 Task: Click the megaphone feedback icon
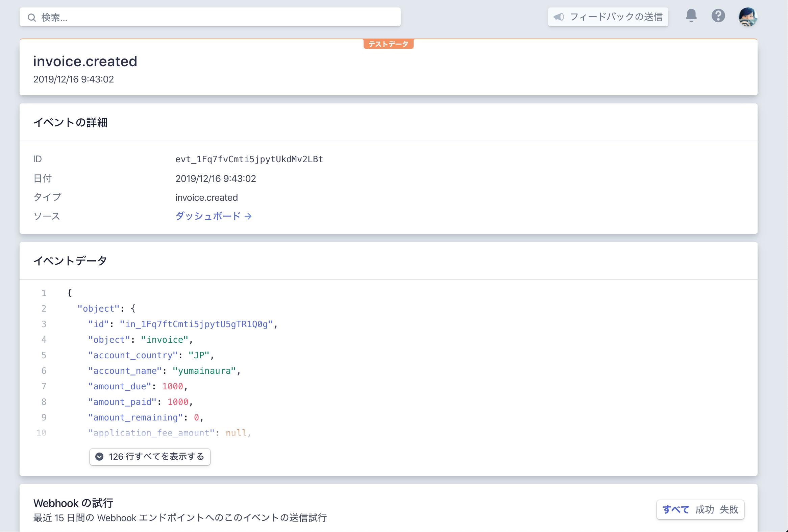pyautogui.click(x=559, y=17)
